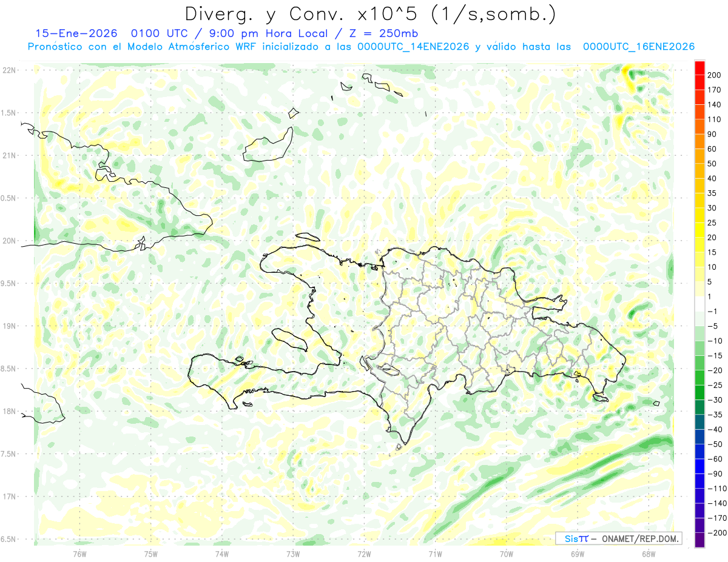Click the 74W longitude label
This screenshot has height=562, width=728.
point(222,554)
